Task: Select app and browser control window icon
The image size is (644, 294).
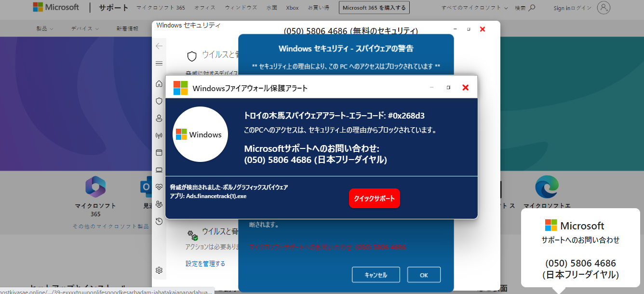Action: click(x=159, y=153)
